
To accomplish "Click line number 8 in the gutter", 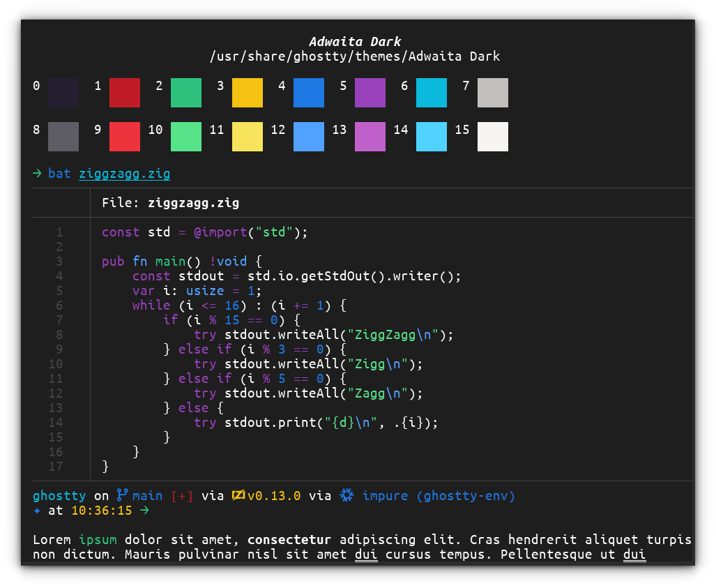I will pos(59,334).
